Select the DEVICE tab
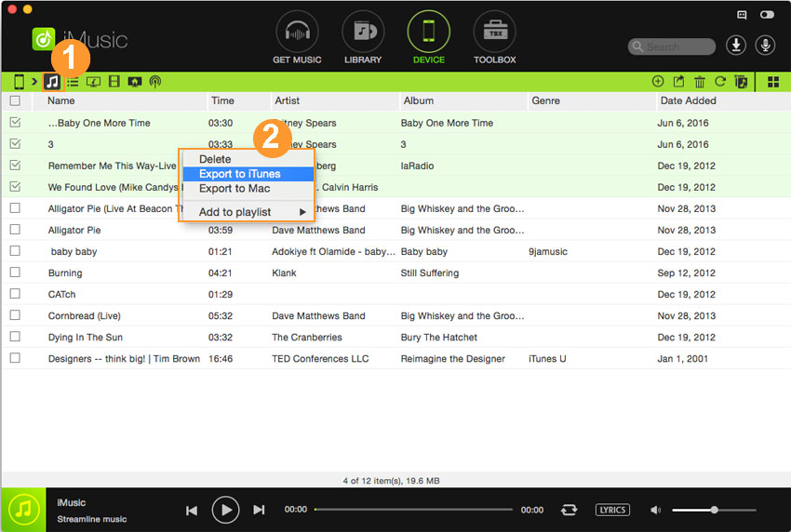Image resolution: width=791 pixels, height=532 pixels. [428, 38]
